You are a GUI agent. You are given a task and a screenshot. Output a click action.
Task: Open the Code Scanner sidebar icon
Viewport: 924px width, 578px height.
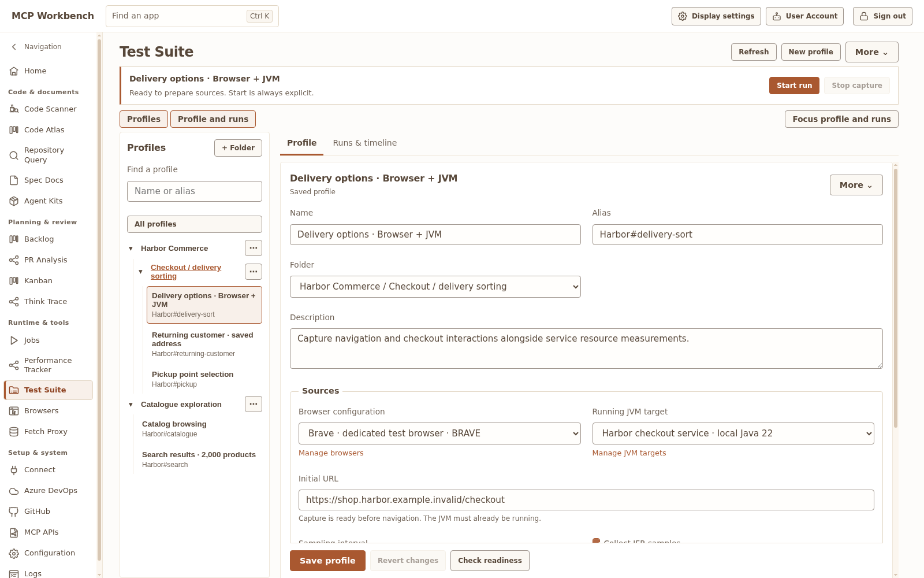tap(14, 109)
